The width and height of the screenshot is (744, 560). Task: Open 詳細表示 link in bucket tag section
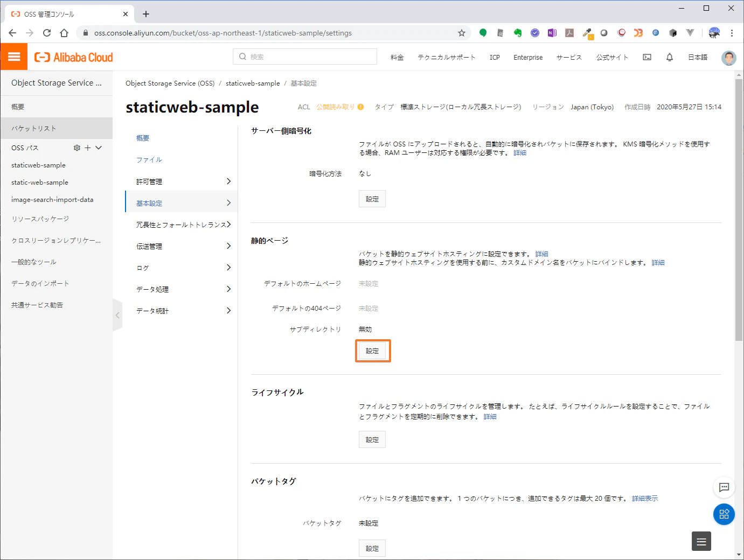645,499
